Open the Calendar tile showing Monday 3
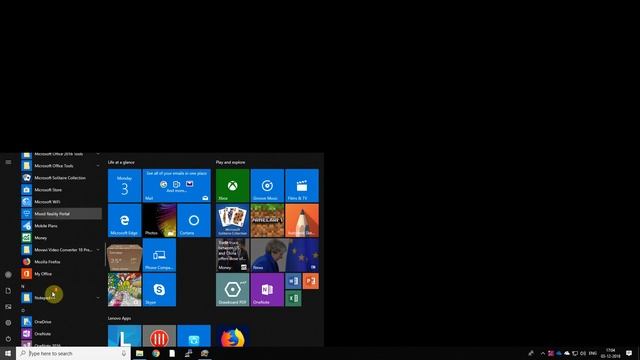Image resolution: width=640 pixels, height=360 pixels. click(124, 186)
